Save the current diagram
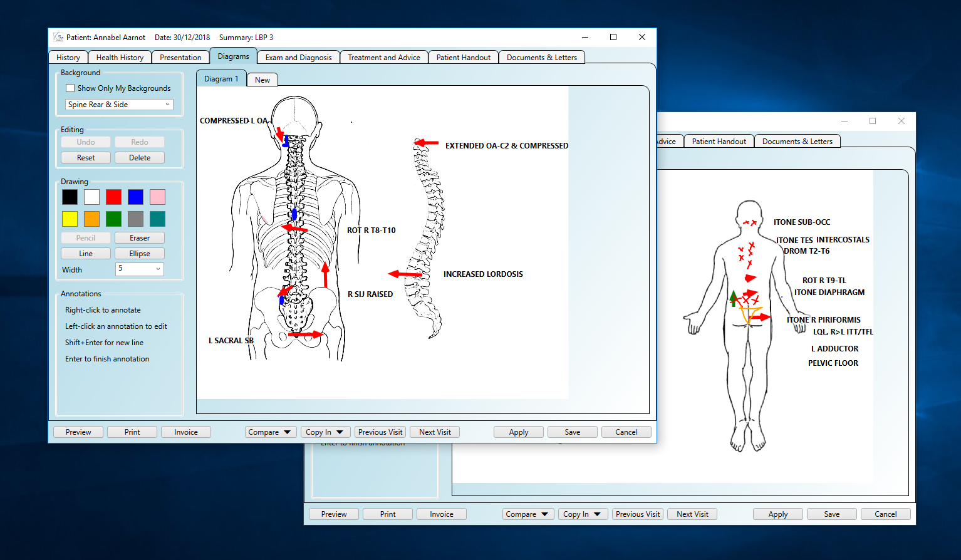Image resolution: width=961 pixels, height=560 pixels. [571, 432]
